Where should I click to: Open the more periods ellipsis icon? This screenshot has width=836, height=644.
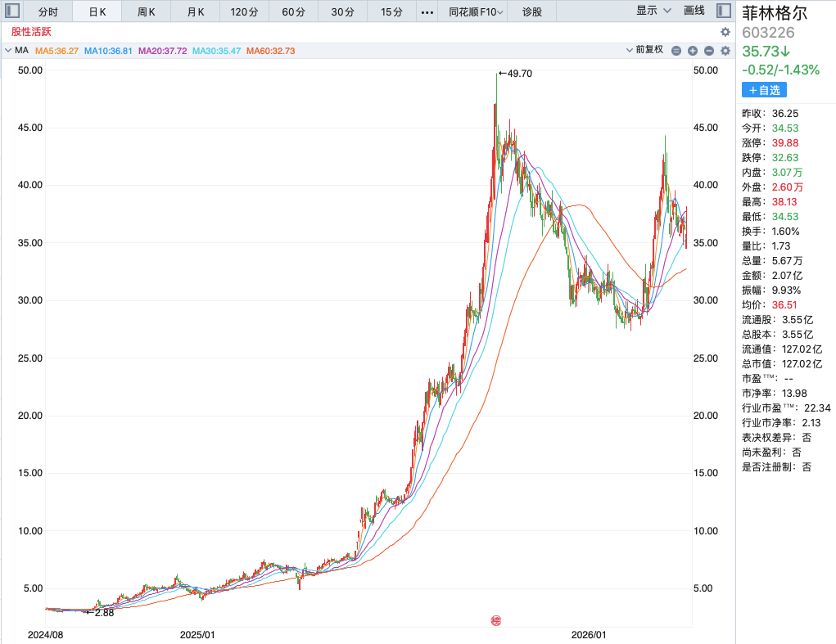tap(427, 11)
